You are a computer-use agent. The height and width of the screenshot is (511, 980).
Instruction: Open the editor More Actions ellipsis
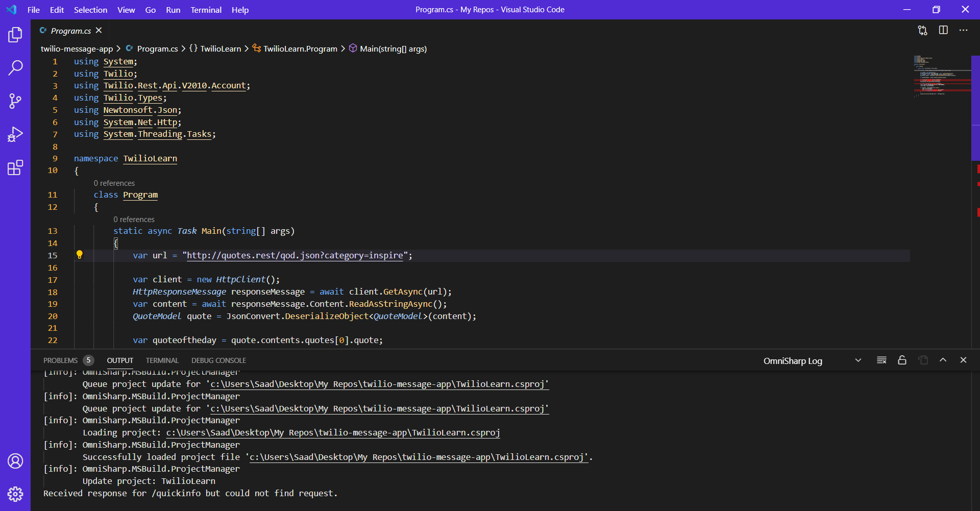963,31
